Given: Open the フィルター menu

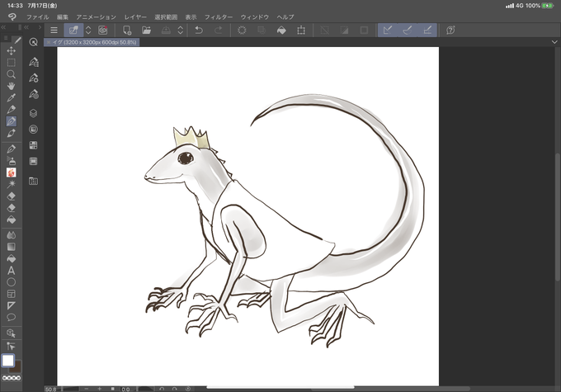Looking at the screenshot, I should pos(219,17).
